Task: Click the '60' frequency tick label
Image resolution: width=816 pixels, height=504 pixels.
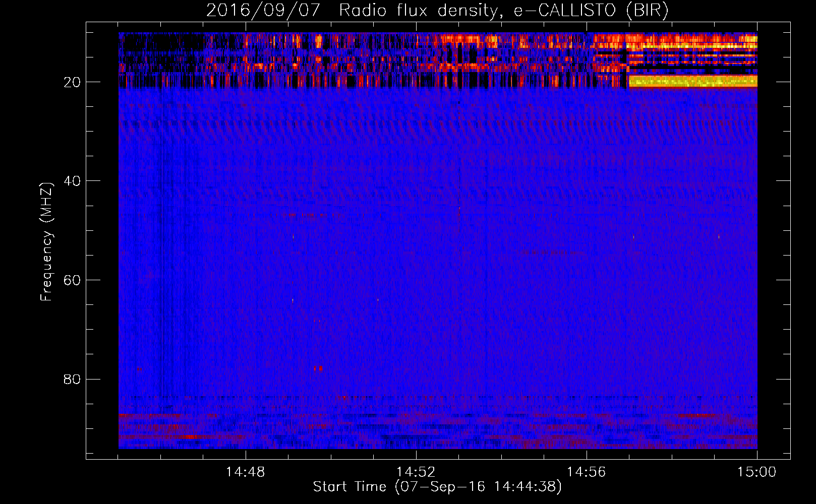Action: pos(72,280)
